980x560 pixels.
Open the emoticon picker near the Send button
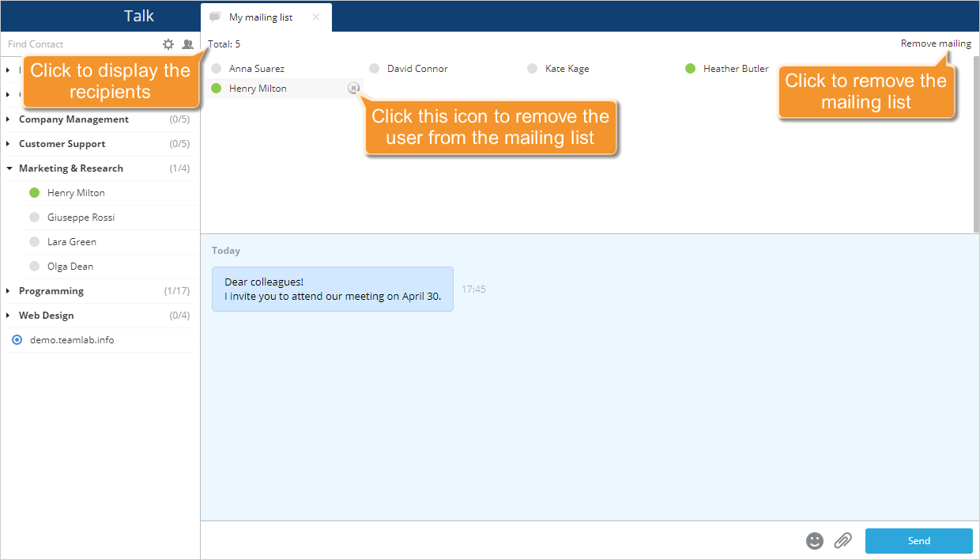[815, 541]
